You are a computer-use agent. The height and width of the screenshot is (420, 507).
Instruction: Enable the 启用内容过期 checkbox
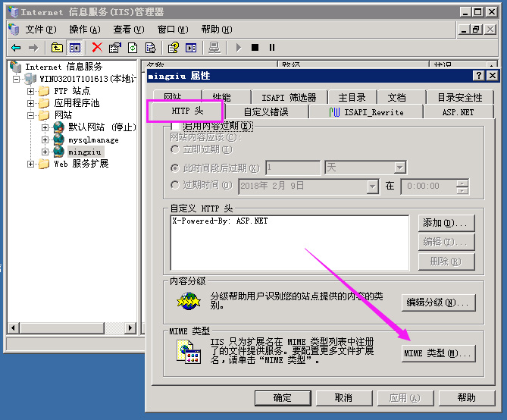click(x=175, y=126)
